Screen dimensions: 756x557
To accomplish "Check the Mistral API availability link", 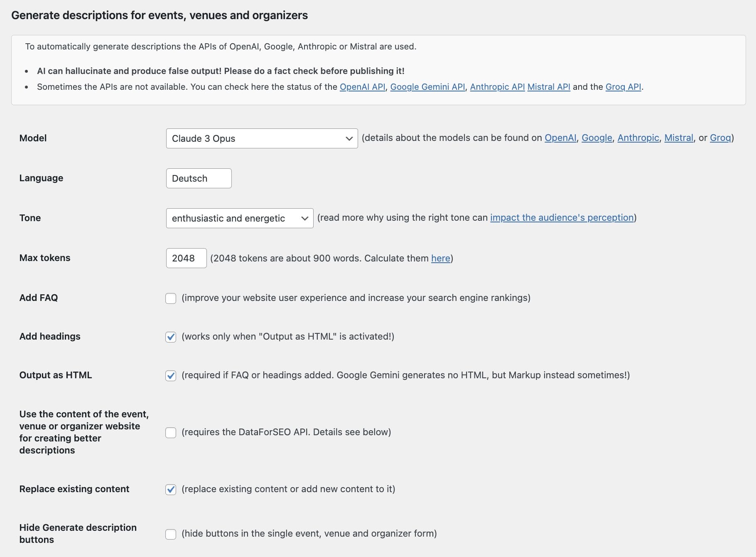I will (548, 87).
